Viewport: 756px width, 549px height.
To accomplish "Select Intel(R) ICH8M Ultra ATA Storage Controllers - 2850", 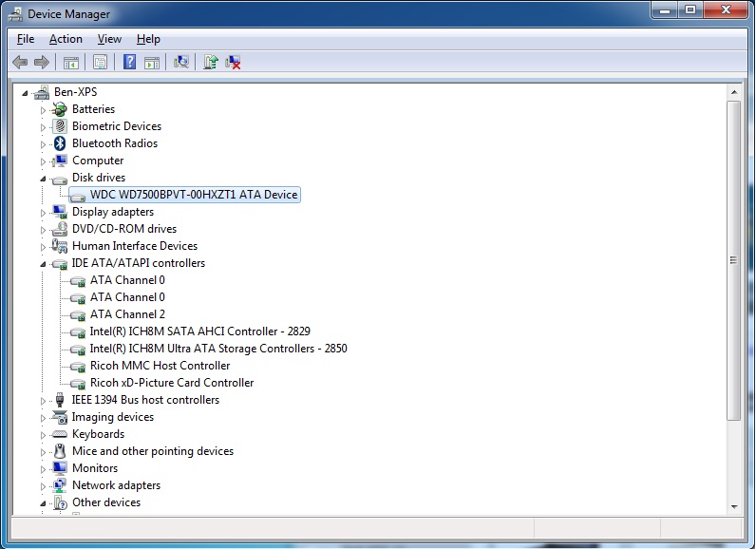I will click(218, 349).
